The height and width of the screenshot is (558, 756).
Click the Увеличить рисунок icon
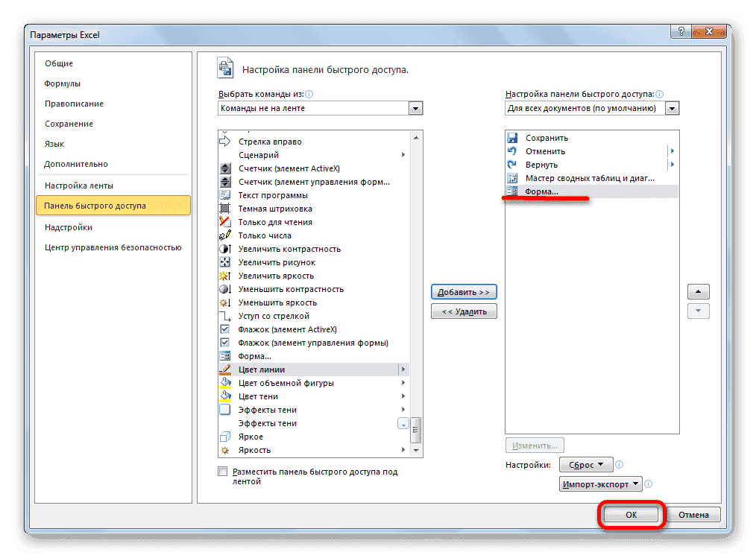224,262
